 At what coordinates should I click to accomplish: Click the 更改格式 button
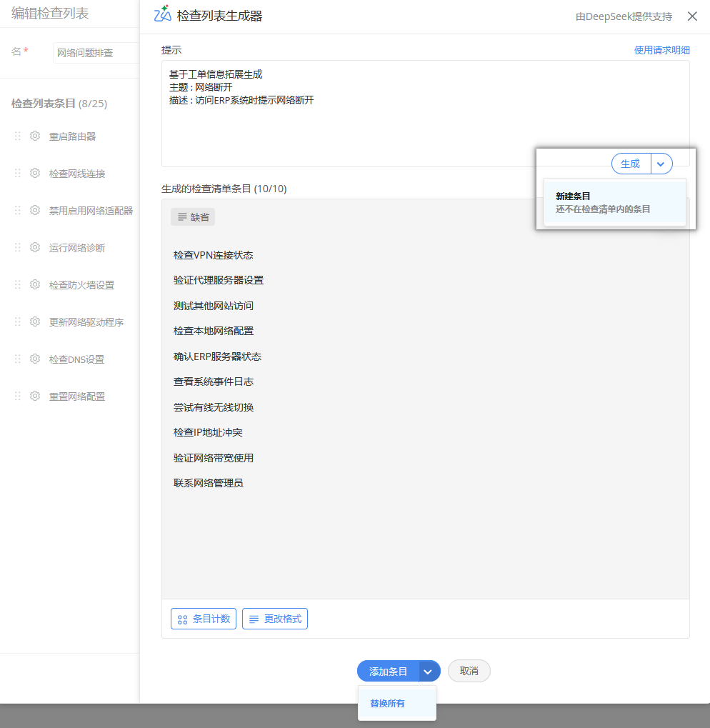coord(275,619)
